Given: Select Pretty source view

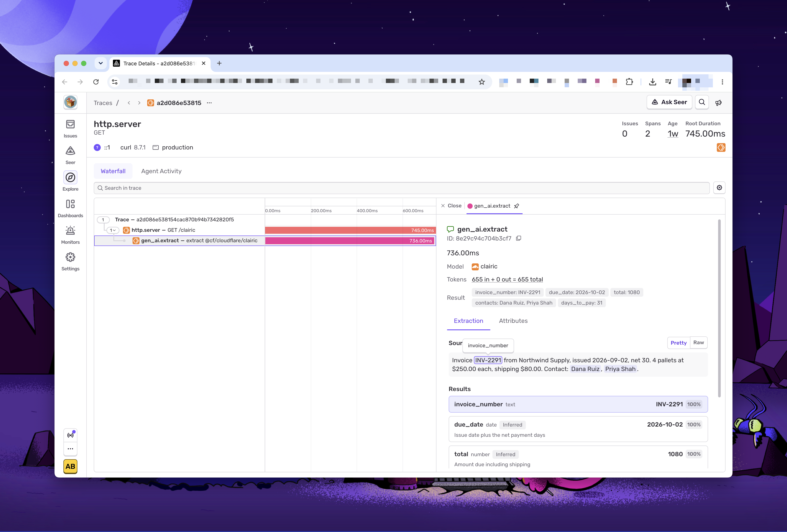Looking at the screenshot, I should (x=678, y=342).
